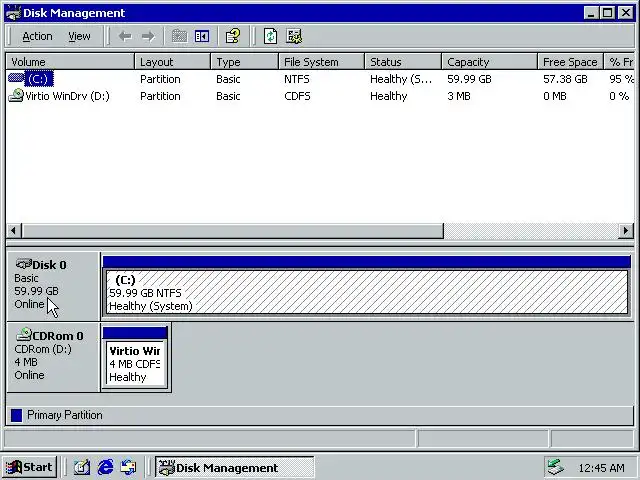Click the Virtio WinDrv CD icon in list

point(16,96)
